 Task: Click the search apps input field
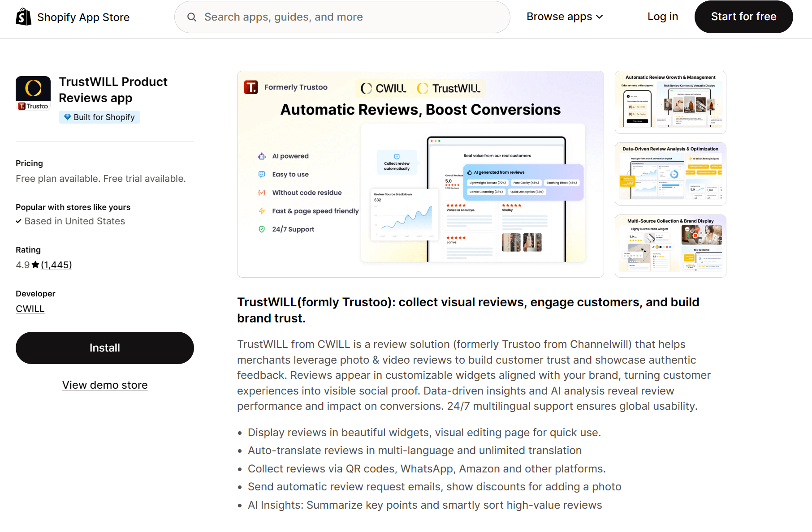[342, 17]
